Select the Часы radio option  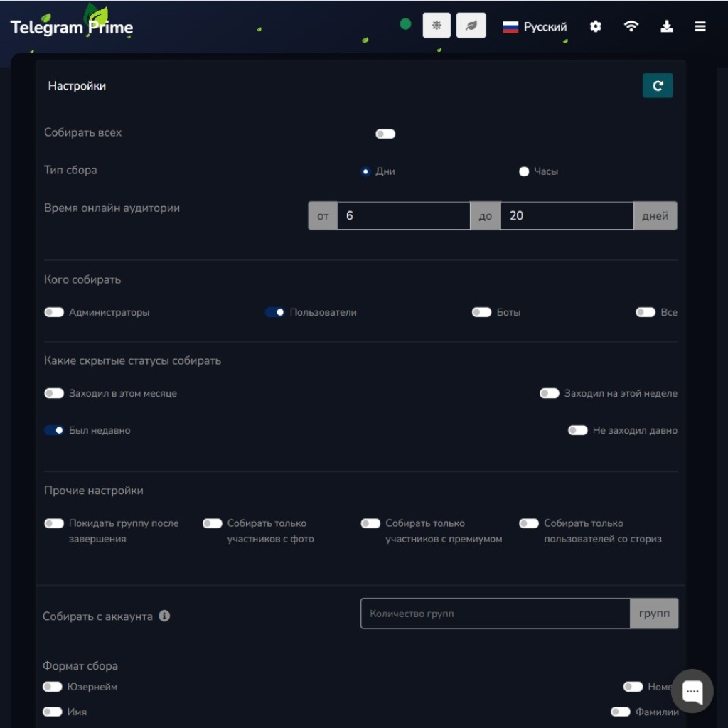[524, 172]
